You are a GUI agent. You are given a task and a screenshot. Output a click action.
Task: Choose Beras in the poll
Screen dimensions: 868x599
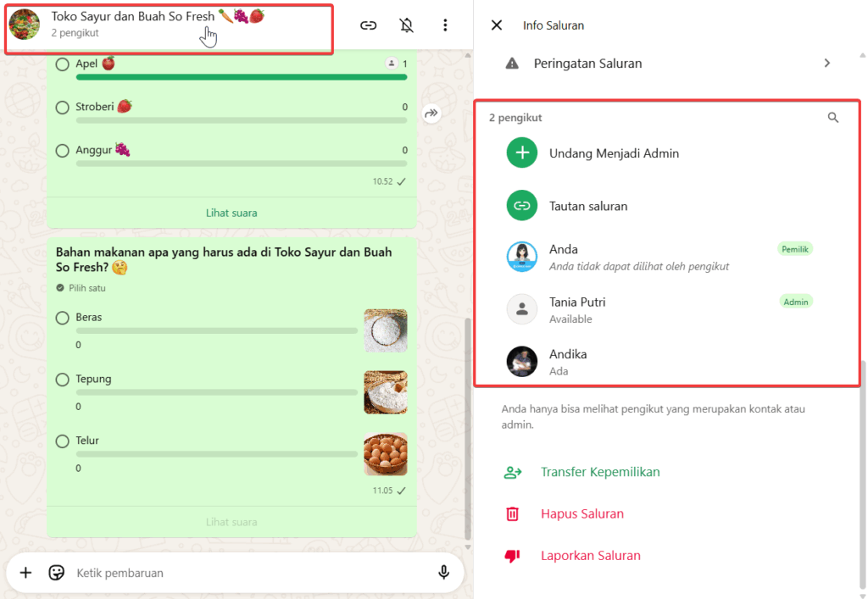point(63,318)
